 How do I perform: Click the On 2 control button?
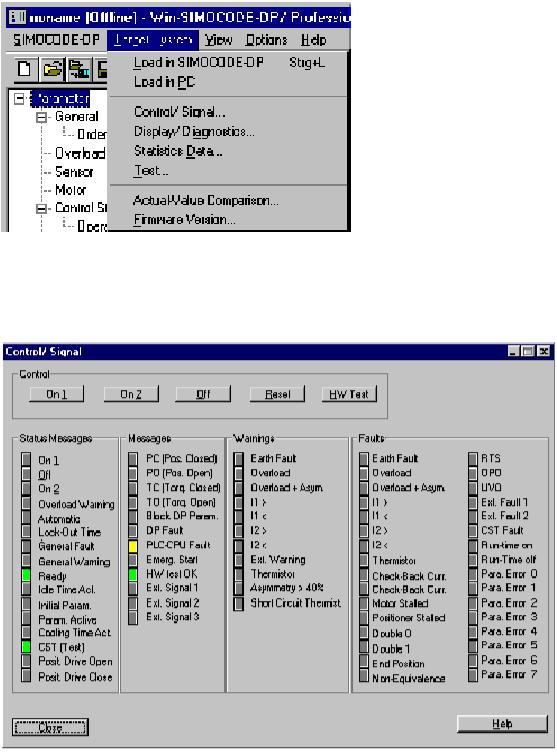(131, 394)
